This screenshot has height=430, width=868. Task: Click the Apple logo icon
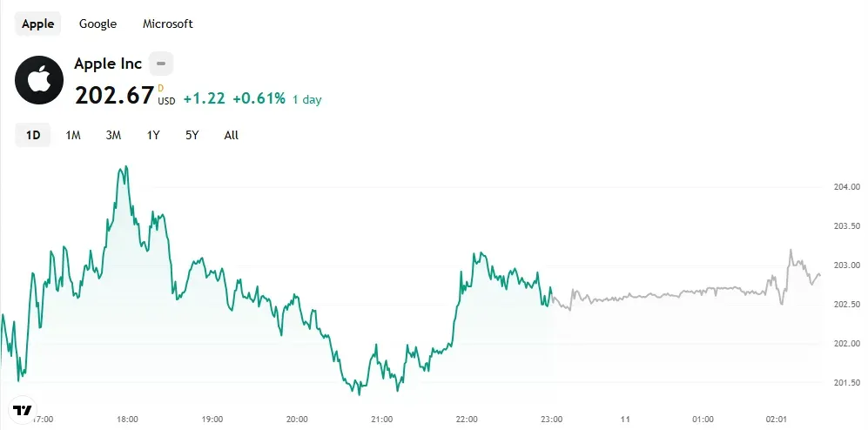39,80
